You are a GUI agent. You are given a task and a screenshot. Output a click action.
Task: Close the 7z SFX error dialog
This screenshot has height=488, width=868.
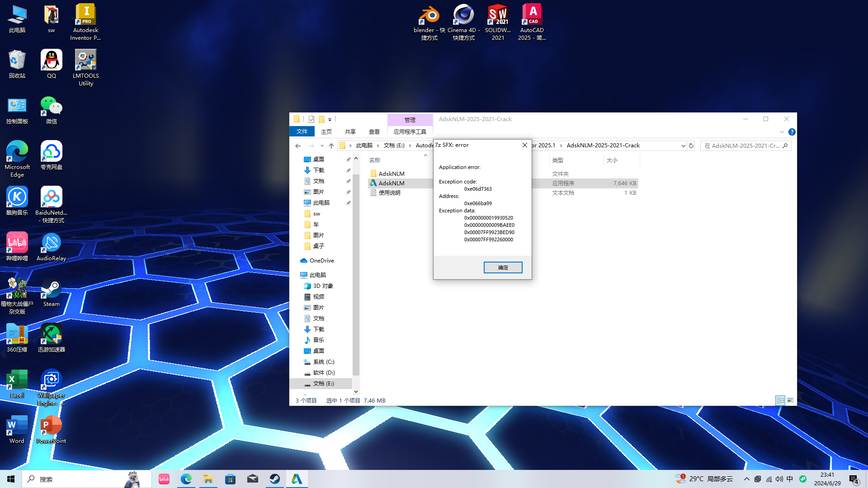pyautogui.click(x=524, y=145)
